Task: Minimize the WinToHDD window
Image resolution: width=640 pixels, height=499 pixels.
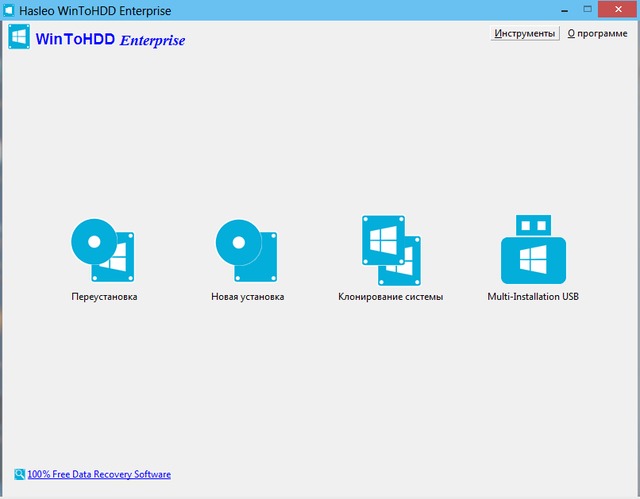Action: click(546, 9)
